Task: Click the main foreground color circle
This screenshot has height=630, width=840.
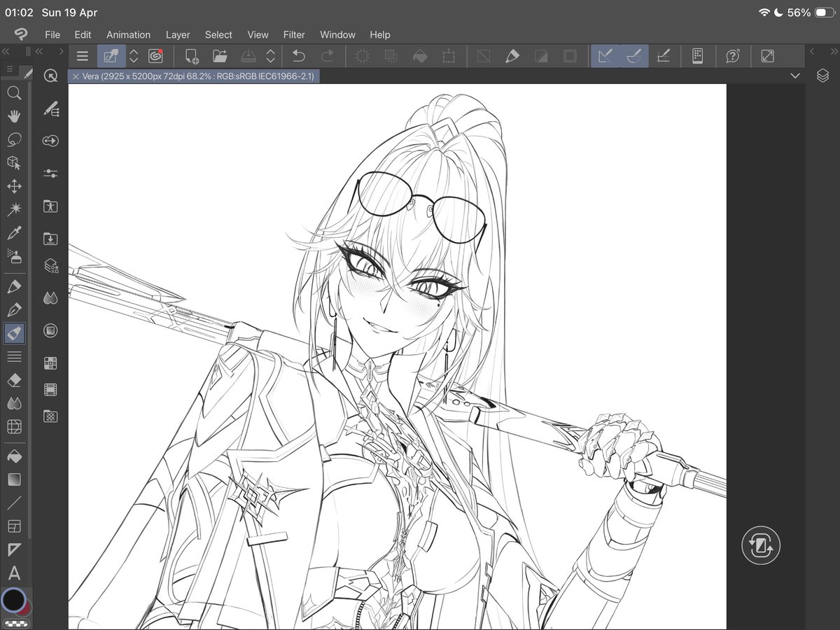Action: click(x=13, y=600)
